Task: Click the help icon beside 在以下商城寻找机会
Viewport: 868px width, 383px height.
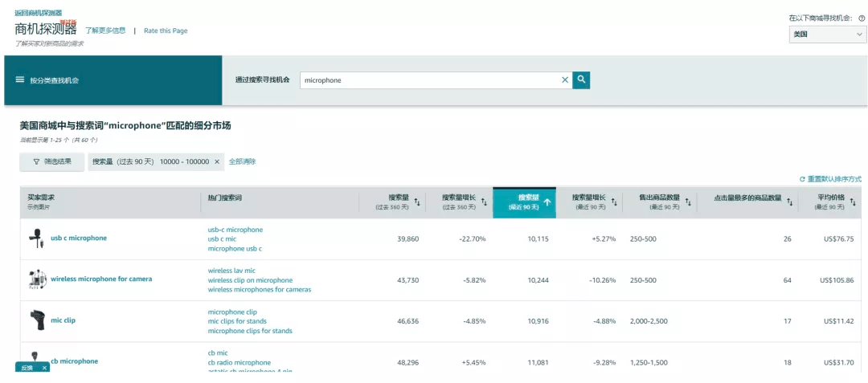Action: pos(862,18)
